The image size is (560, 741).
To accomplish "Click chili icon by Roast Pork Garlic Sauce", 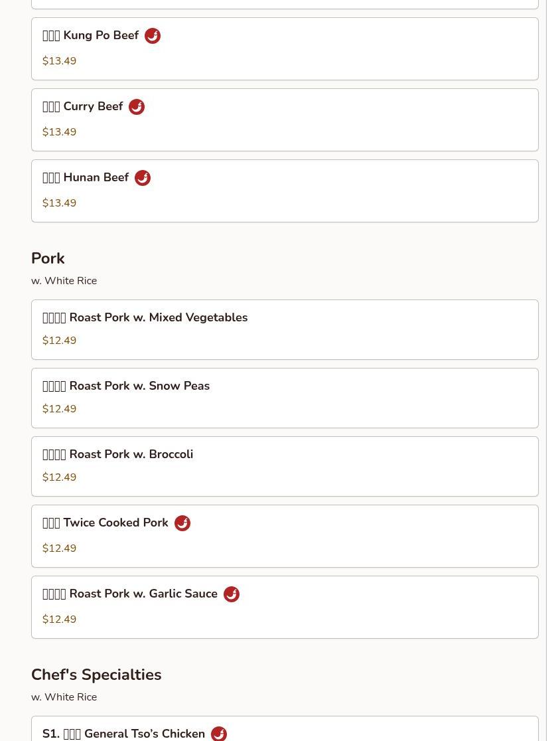I will [x=232, y=594].
